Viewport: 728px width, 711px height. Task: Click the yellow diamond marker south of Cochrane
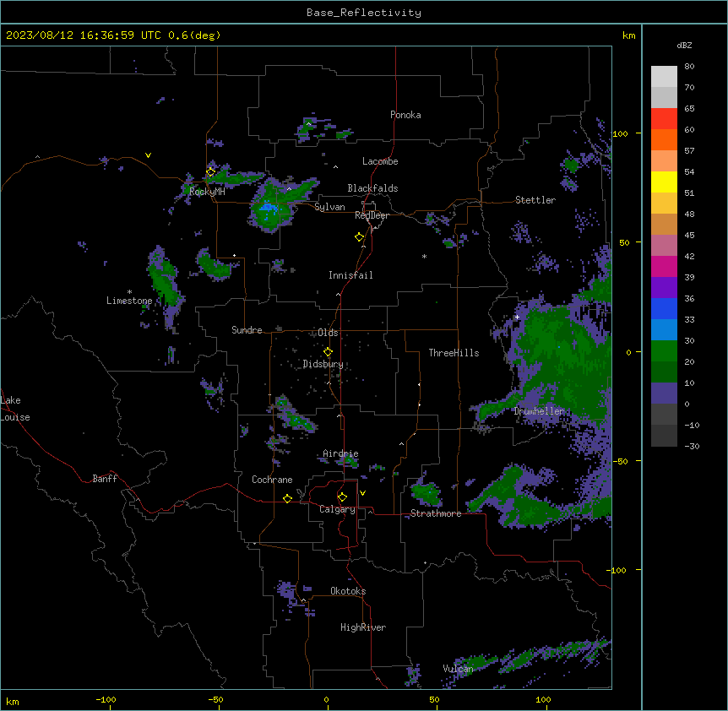(287, 498)
